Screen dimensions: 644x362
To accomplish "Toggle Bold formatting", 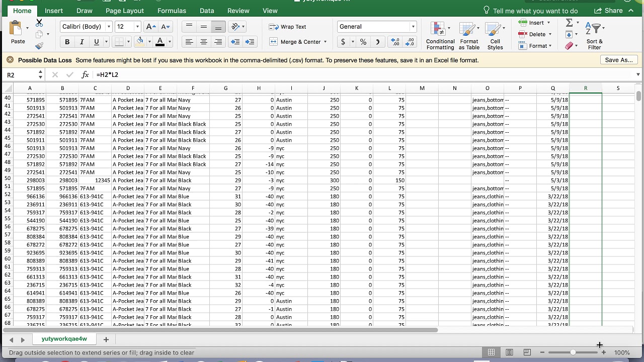I will click(x=67, y=42).
